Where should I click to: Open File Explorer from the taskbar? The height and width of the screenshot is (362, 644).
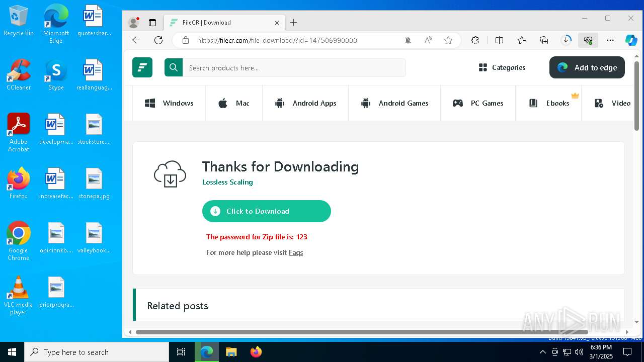(x=231, y=352)
